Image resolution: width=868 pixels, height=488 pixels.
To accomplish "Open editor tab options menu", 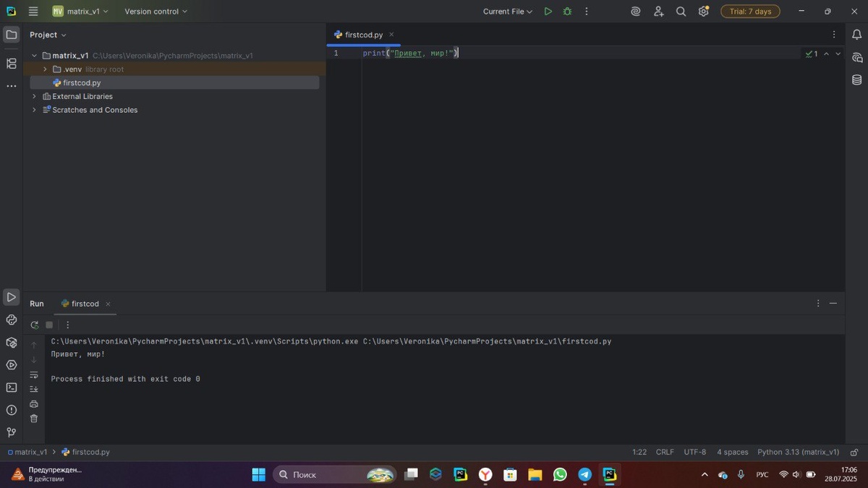I will tap(834, 35).
